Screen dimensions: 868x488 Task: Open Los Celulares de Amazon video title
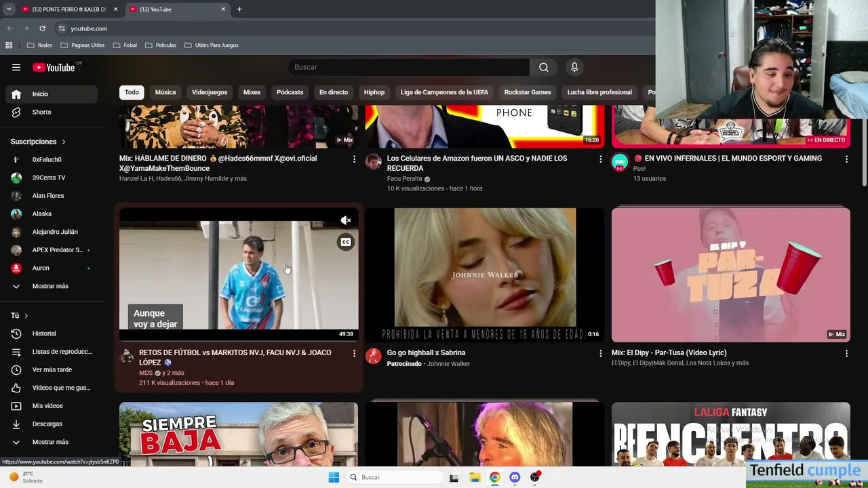click(477, 163)
